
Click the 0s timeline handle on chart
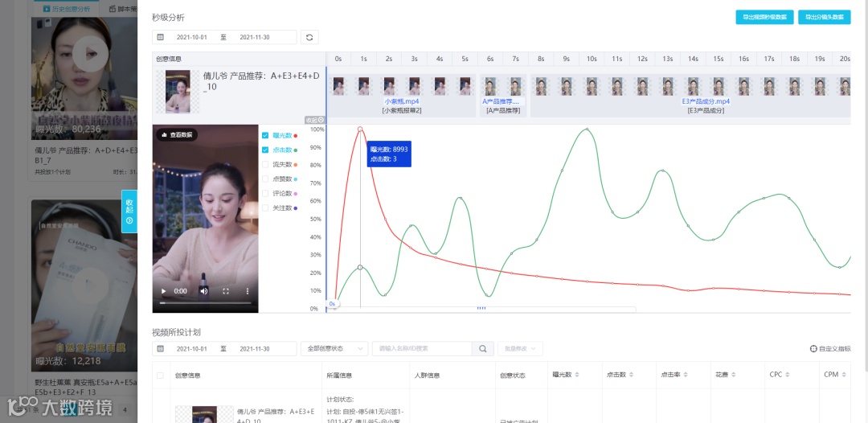(x=332, y=303)
